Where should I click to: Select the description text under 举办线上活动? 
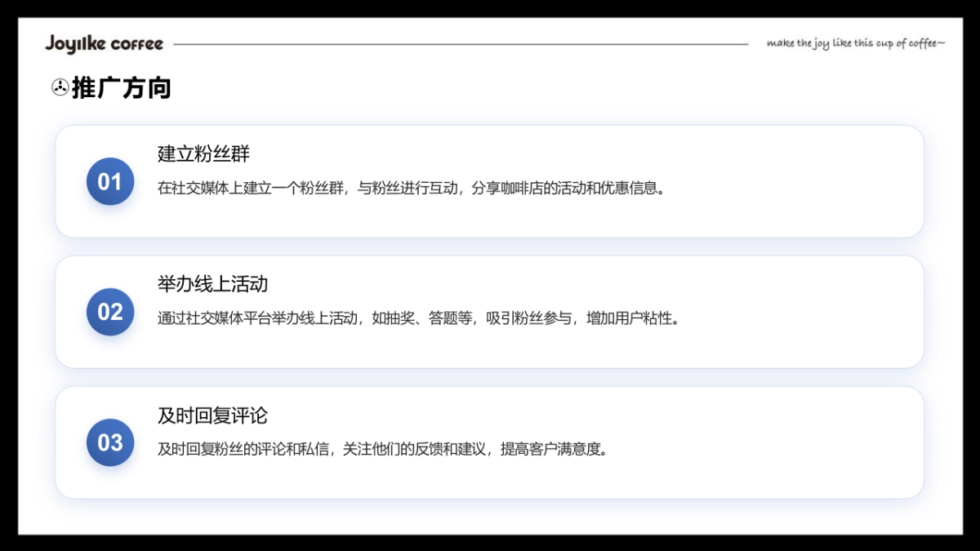[x=418, y=318]
